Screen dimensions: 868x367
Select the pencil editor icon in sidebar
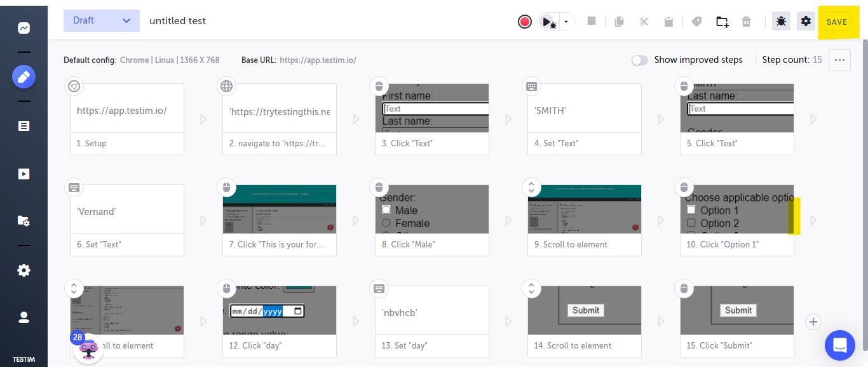[x=24, y=77]
